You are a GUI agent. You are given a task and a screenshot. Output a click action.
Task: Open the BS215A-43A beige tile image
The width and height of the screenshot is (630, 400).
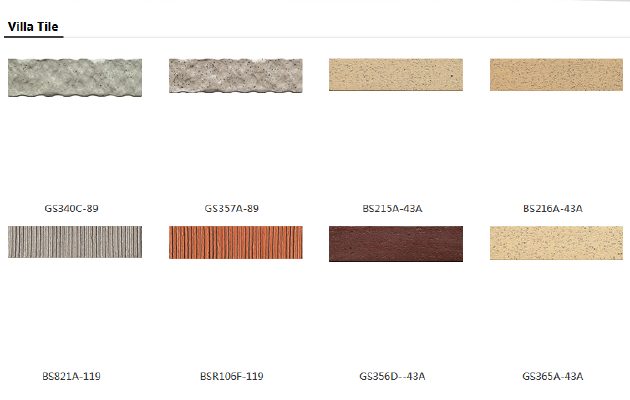(396, 75)
